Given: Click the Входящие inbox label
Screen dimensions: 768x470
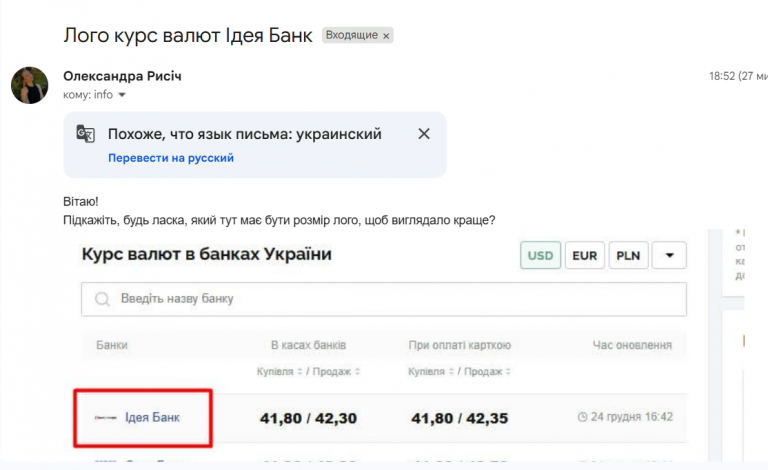Looking at the screenshot, I should (x=349, y=36).
